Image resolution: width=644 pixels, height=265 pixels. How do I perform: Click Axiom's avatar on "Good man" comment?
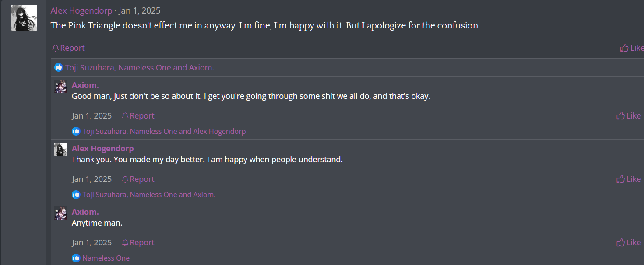click(60, 87)
